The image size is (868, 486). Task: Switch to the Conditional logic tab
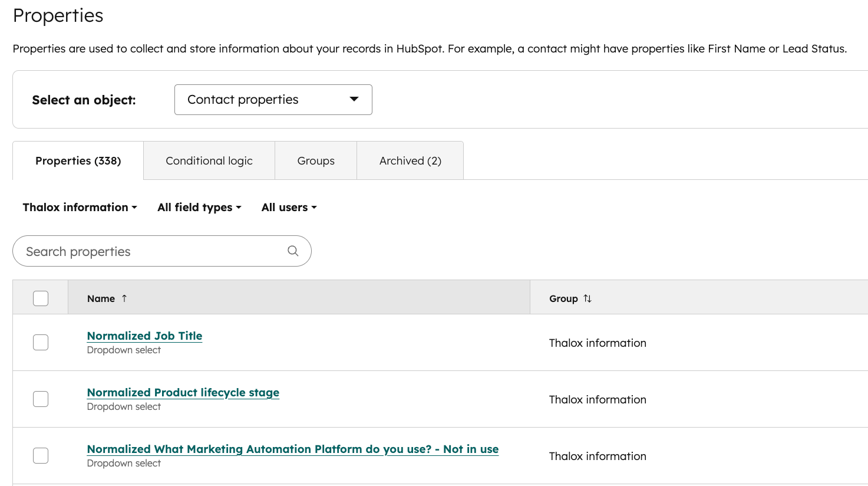[209, 160]
